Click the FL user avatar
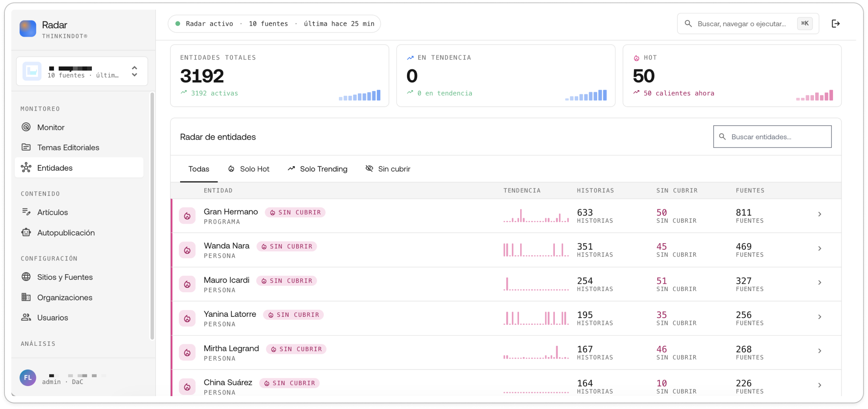Image resolution: width=868 pixels, height=409 pixels. click(x=28, y=378)
